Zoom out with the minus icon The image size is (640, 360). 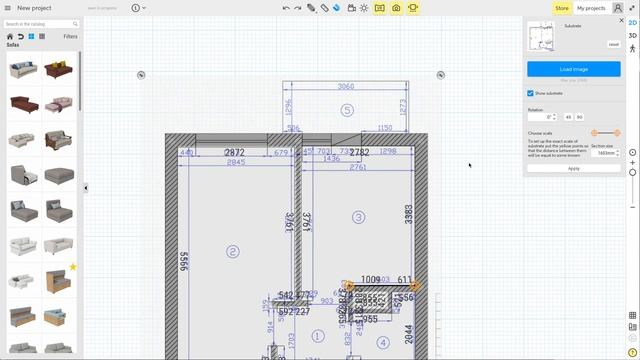(632, 207)
